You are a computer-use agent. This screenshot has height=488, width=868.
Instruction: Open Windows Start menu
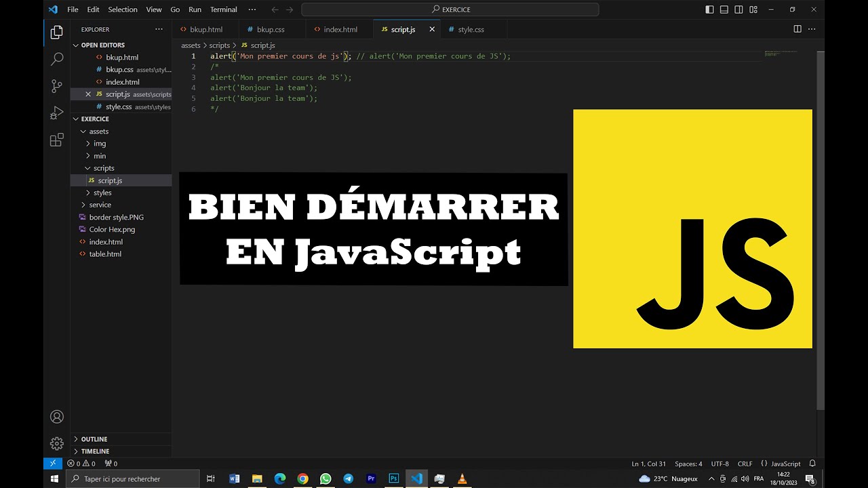(x=55, y=479)
